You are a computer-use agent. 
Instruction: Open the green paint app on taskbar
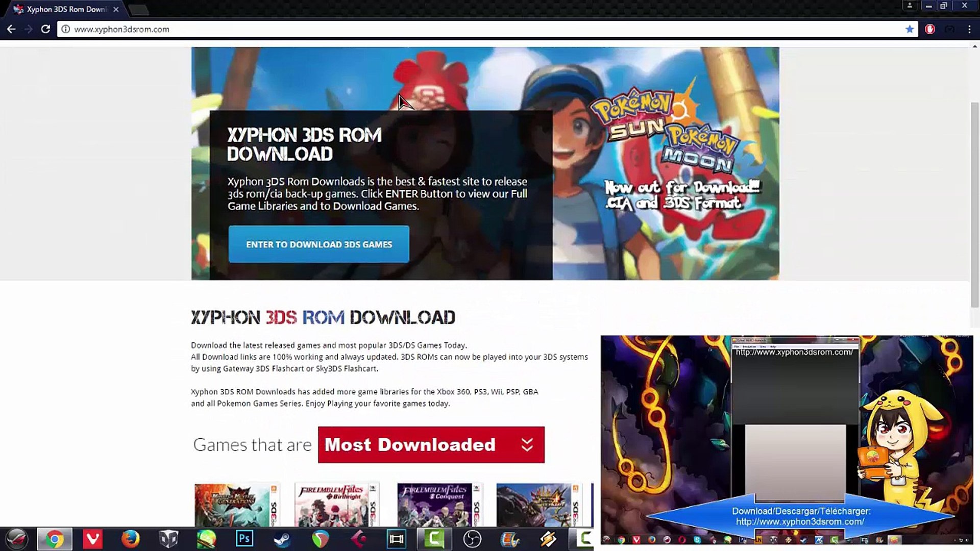pyautogui.click(x=206, y=539)
